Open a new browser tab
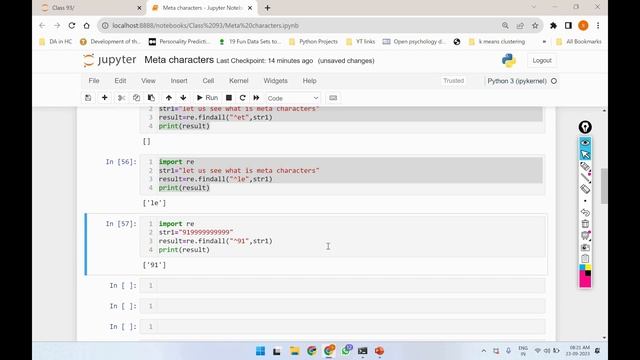The image size is (640, 360). coord(267,7)
